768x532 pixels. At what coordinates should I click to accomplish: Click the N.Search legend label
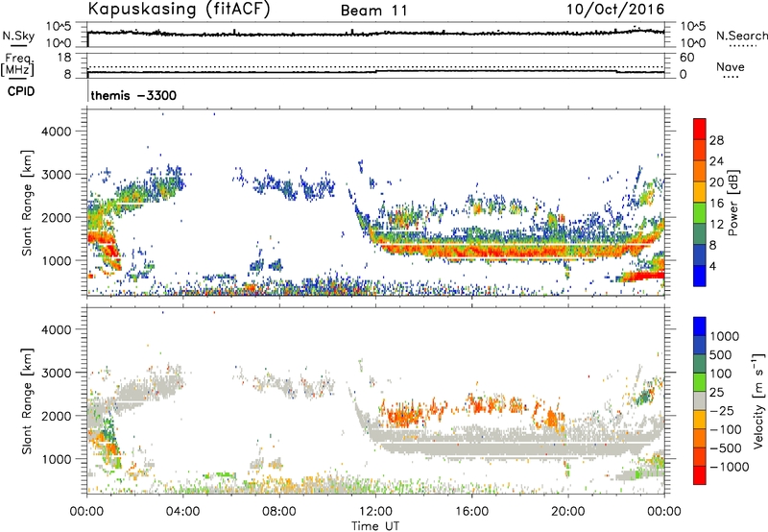(x=741, y=36)
